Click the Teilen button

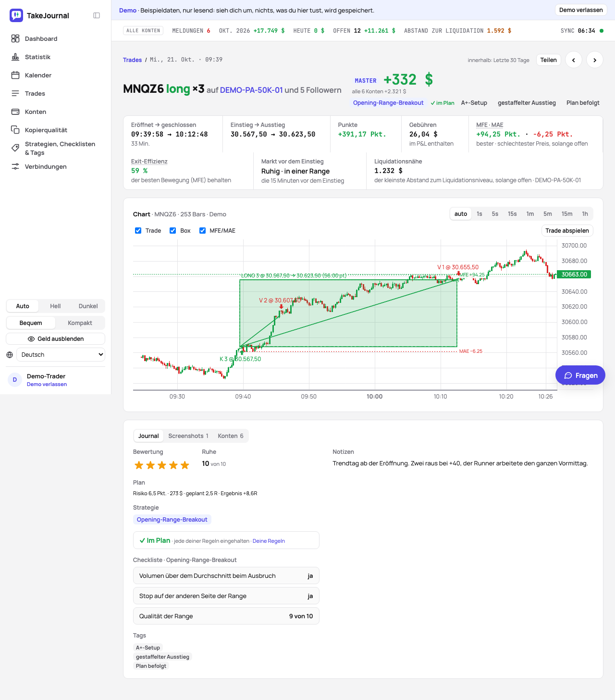click(x=549, y=60)
